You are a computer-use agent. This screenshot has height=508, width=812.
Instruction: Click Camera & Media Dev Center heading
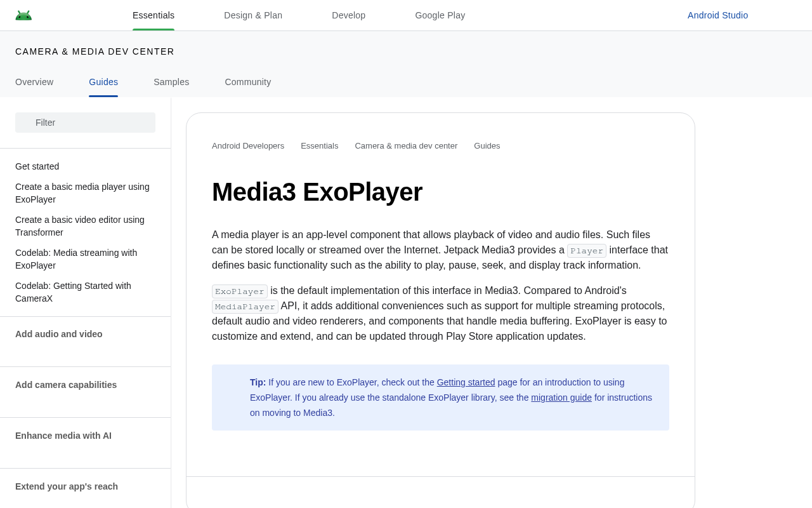95,51
